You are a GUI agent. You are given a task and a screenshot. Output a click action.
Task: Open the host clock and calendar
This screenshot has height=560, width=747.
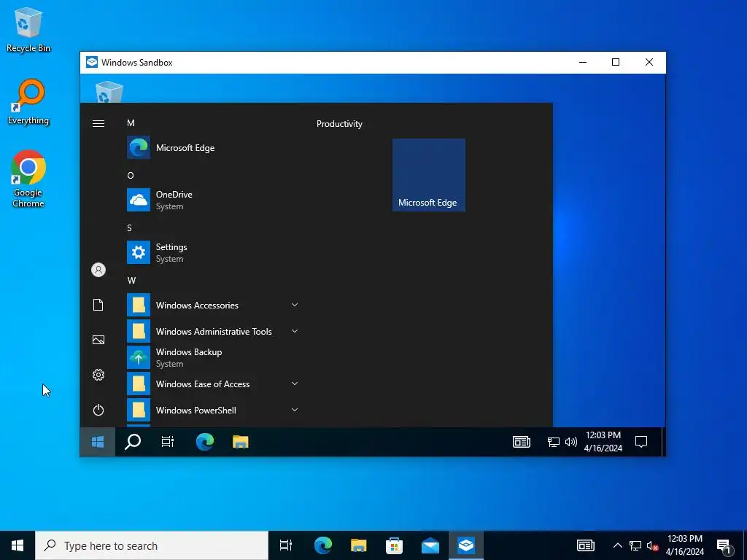click(x=685, y=545)
